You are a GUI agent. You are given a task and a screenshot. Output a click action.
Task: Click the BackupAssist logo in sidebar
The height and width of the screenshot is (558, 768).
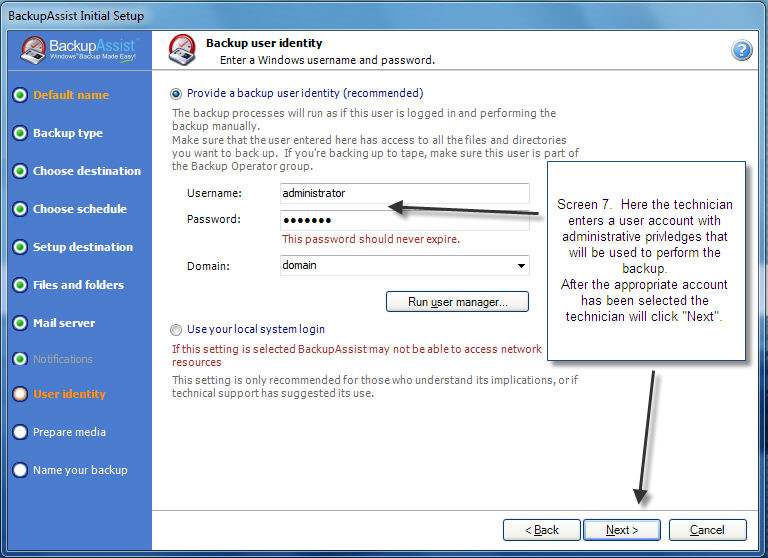(79, 50)
